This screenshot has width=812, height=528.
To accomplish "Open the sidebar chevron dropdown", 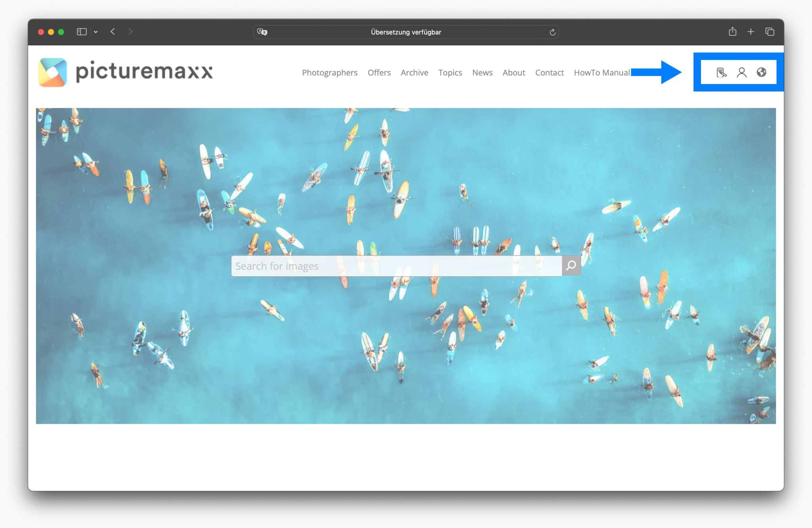I will pyautogui.click(x=95, y=31).
